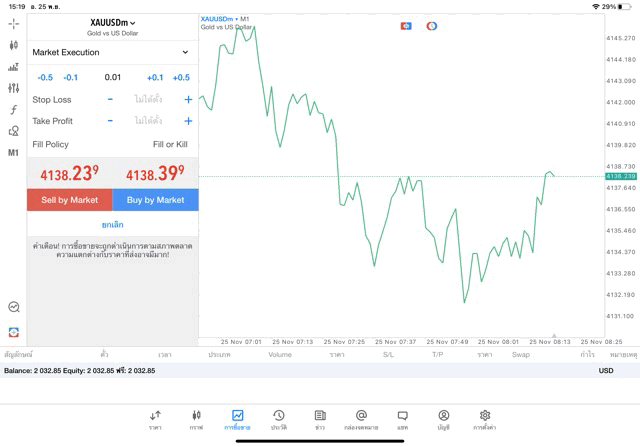The image size is (640, 447).
Task: Open the Market Execution order type dropdown
Action: [x=111, y=52]
